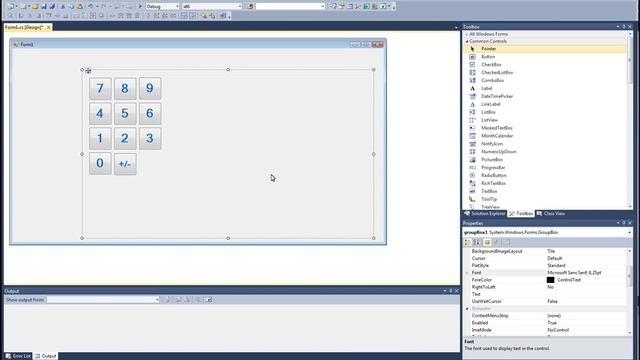
Task: Click the 7 button on the form
Action: 100,89
